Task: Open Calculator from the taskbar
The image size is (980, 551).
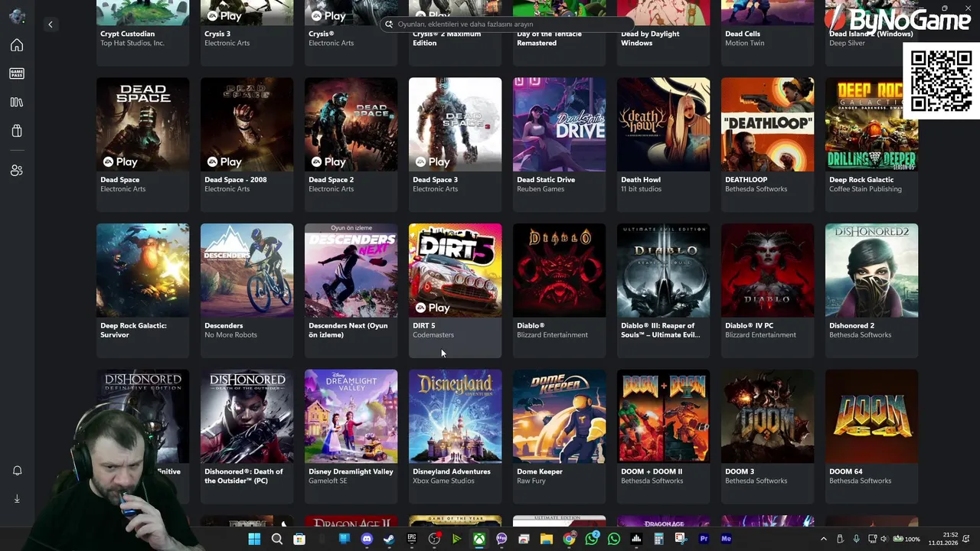Action: point(658,539)
